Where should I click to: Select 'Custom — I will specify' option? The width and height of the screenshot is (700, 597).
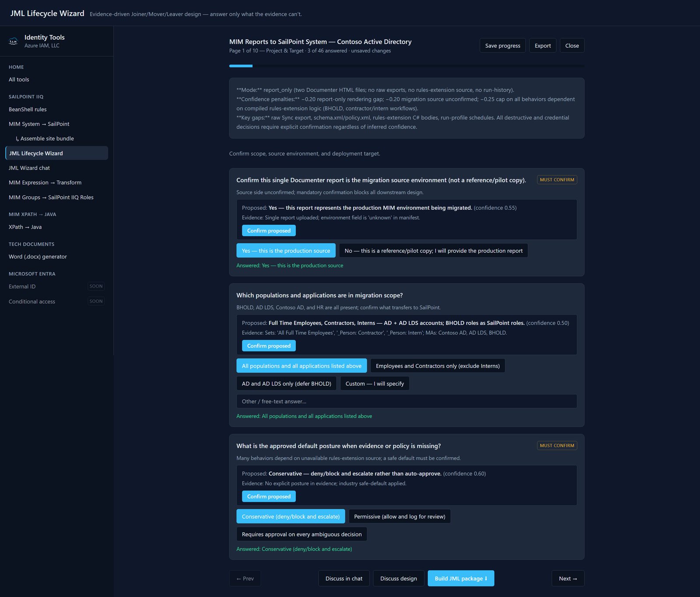click(x=374, y=384)
